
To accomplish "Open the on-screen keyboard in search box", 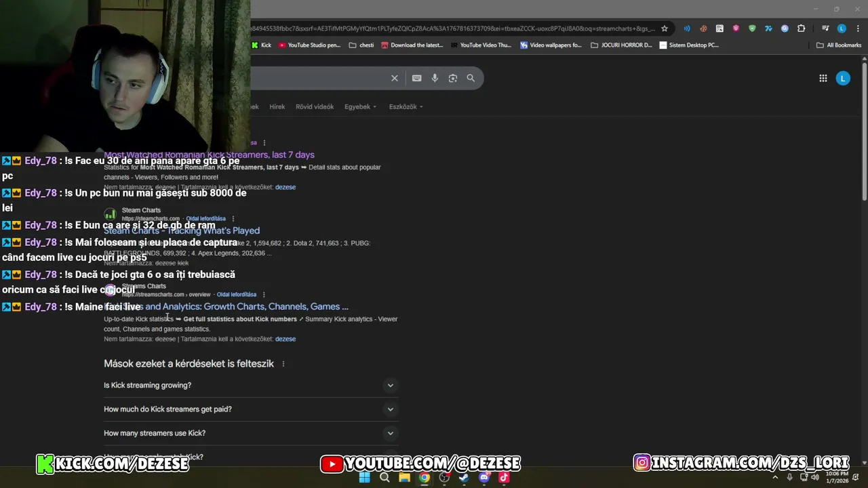I will [416, 78].
